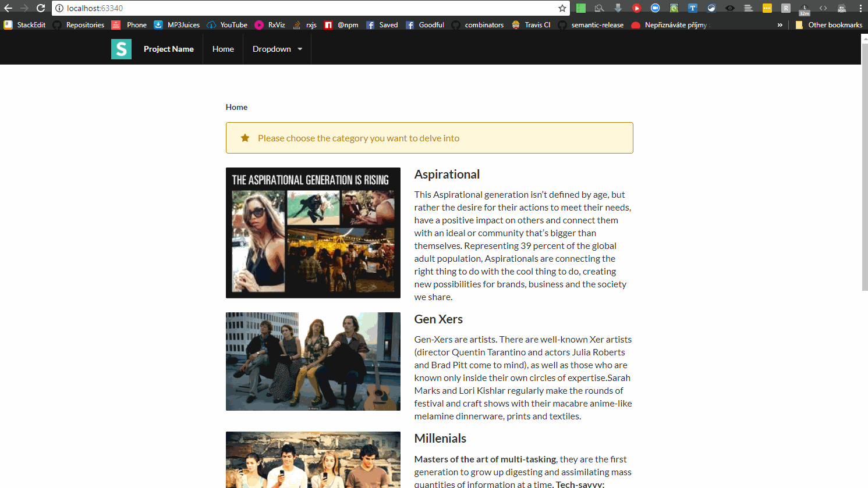This screenshot has height=488, width=868.
Task: Click the eye extension icon
Action: (730, 8)
